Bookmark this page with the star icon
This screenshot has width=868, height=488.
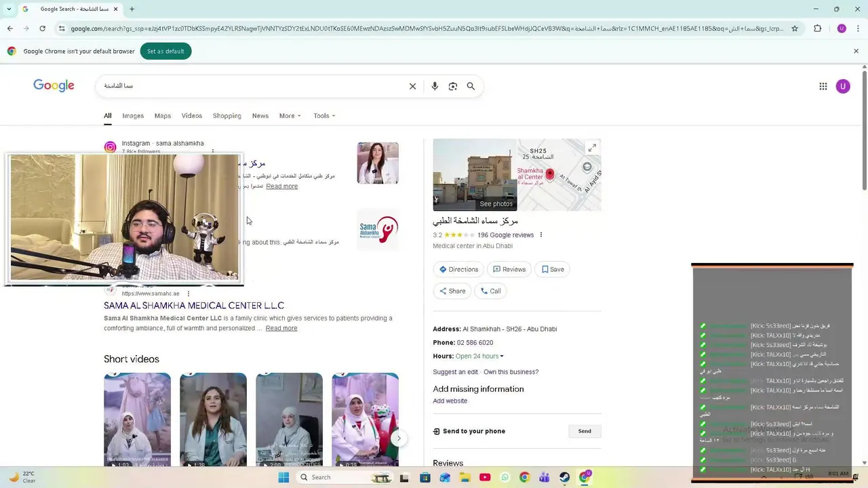(x=795, y=28)
